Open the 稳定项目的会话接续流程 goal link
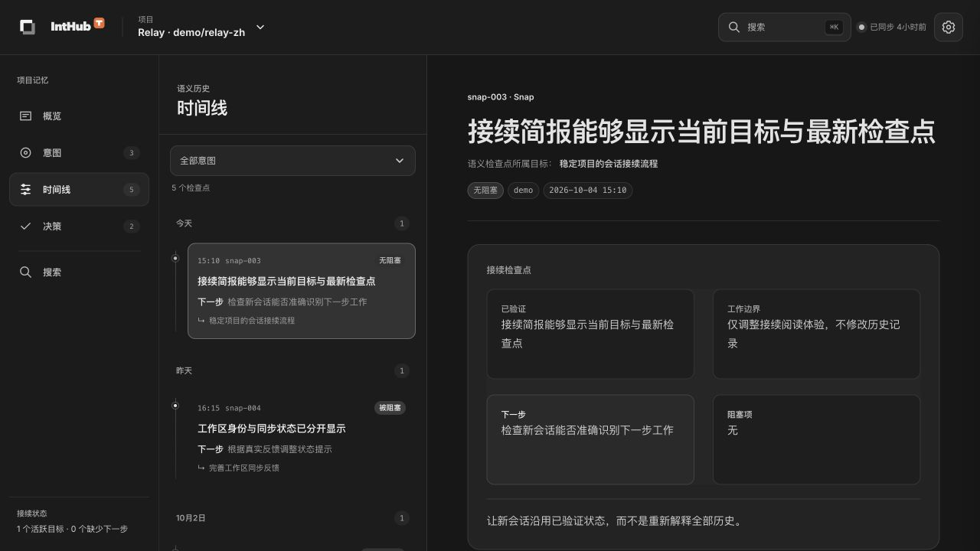Image resolution: width=980 pixels, height=551 pixels. pos(609,164)
